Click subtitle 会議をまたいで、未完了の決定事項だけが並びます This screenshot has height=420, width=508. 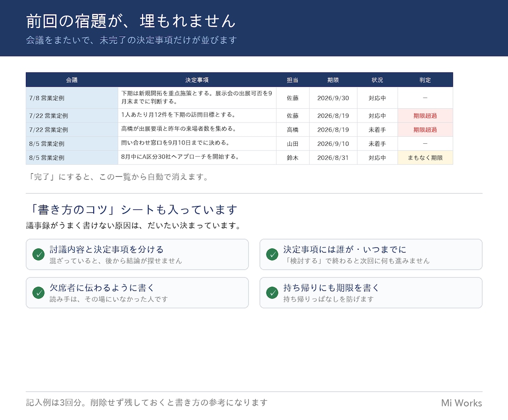[x=132, y=40]
